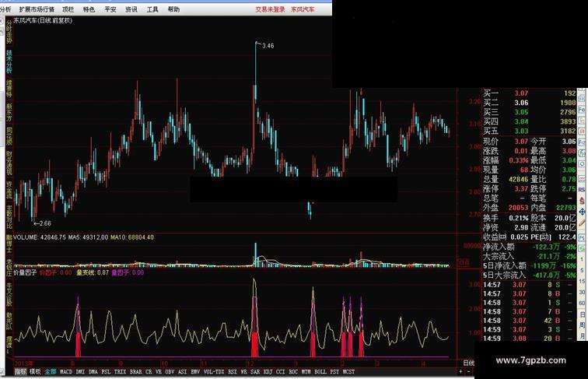The width and height of the screenshot is (588, 379).
Task: Open the 扩展市场行情 menu
Action: coord(37,9)
